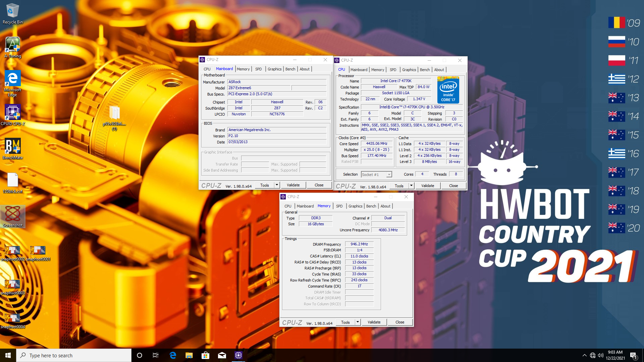Viewport: 644px width, 362px height.
Task: Open the Recycle Bin desktop icon
Action: coord(13,14)
